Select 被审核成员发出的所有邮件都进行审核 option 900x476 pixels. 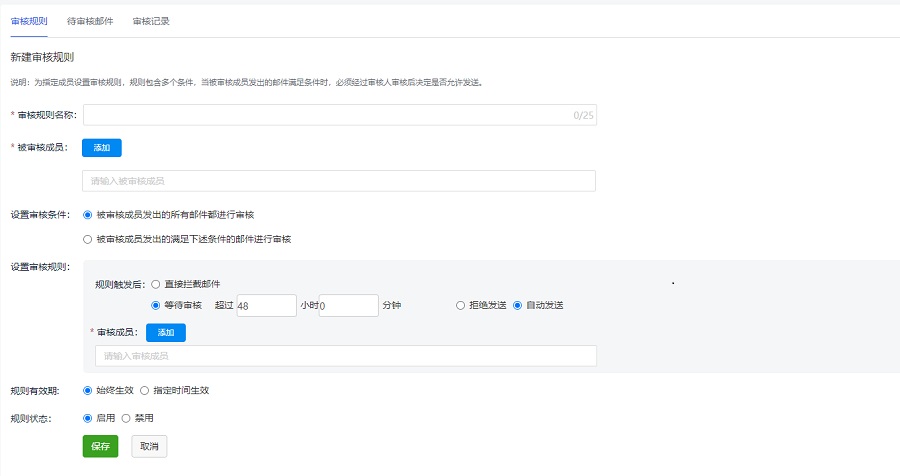click(88, 214)
